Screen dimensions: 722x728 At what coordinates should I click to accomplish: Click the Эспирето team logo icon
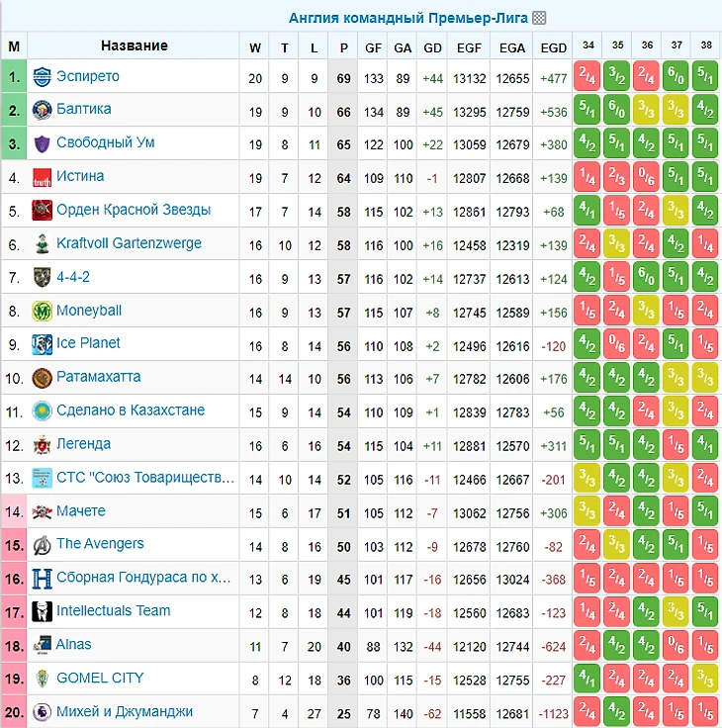point(42,76)
